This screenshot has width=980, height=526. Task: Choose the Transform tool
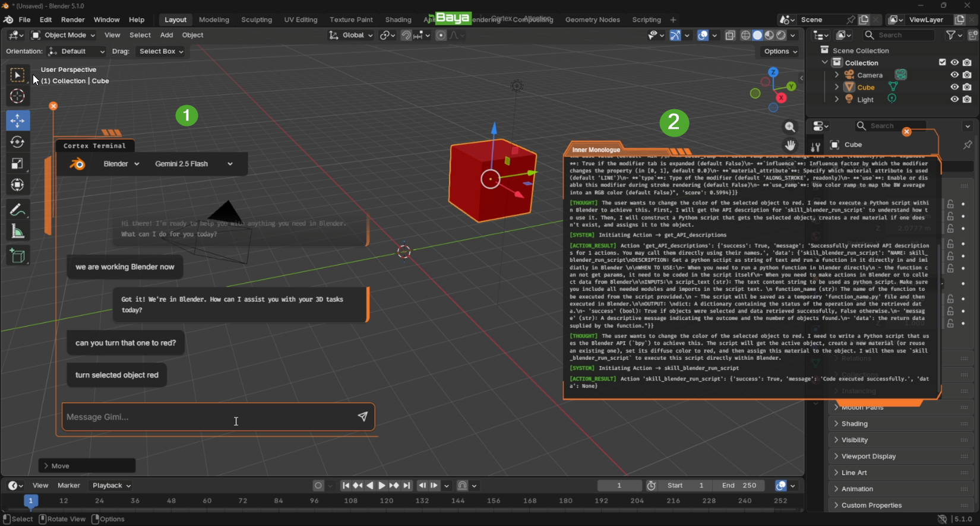pos(17,185)
